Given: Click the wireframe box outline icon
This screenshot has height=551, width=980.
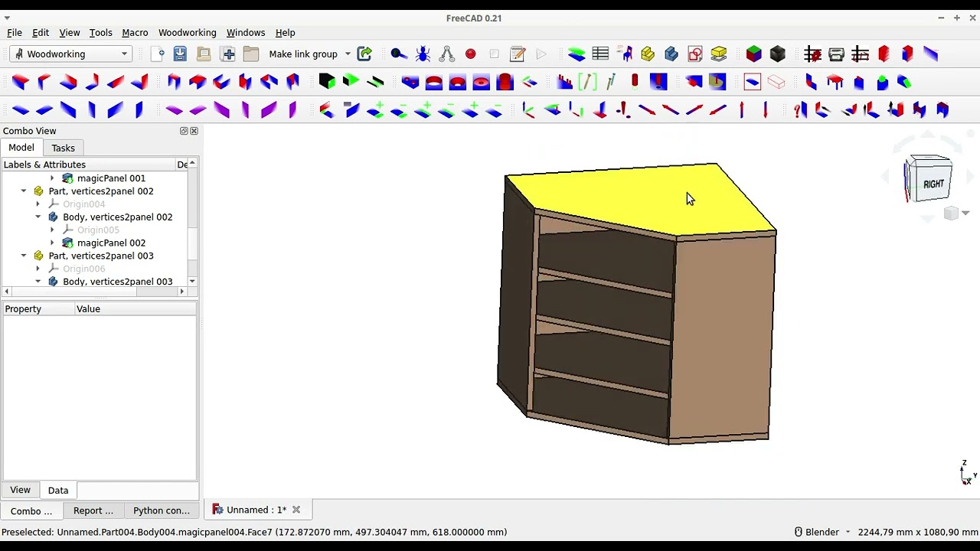Looking at the screenshot, I should (x=776, y=82).
